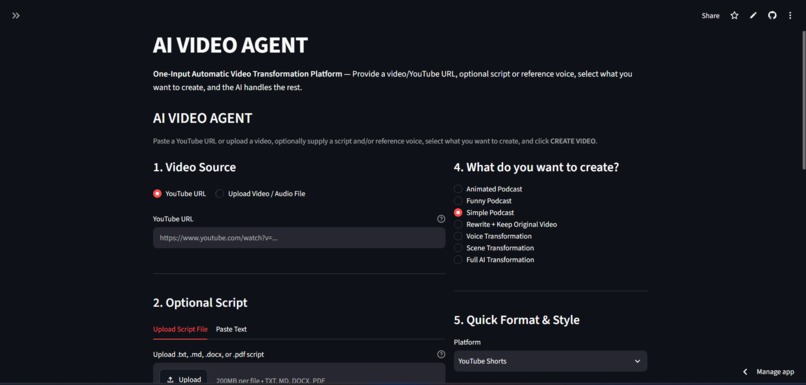Click the '2. Optional Script' heading
806x385 pixels.
pos(200,303)
